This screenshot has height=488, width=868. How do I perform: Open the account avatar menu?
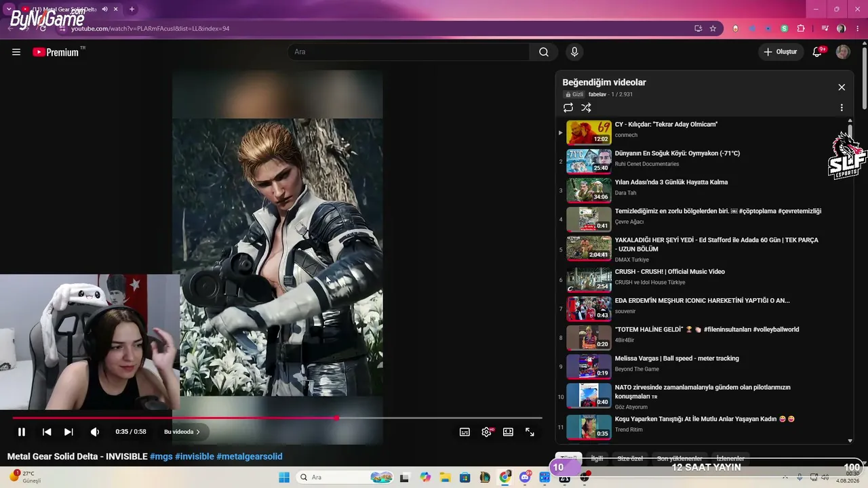click(843, 52)
